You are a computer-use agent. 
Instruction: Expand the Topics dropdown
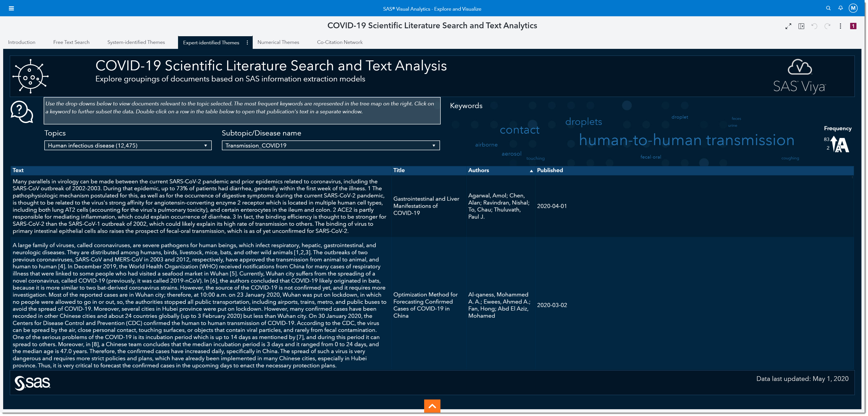(128, 145)
